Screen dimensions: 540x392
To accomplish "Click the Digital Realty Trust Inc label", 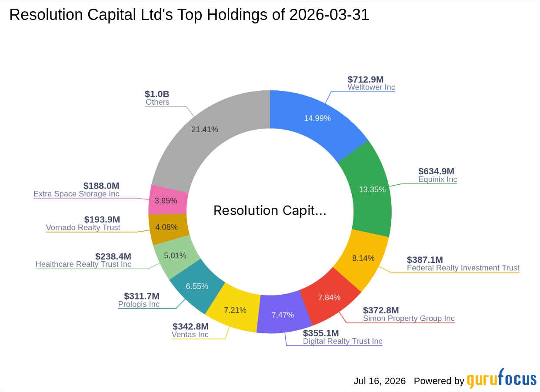I will pyautogui.click(x=343, y=341).
